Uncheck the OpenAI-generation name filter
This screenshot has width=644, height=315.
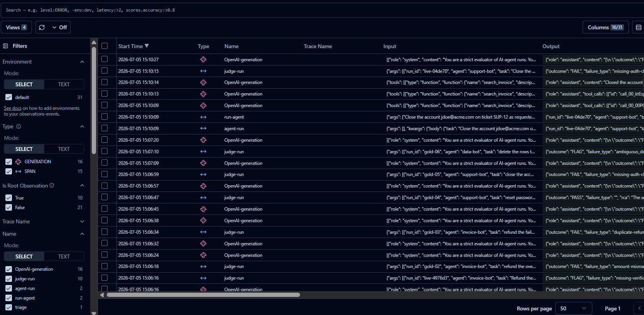tap(8, 269)
